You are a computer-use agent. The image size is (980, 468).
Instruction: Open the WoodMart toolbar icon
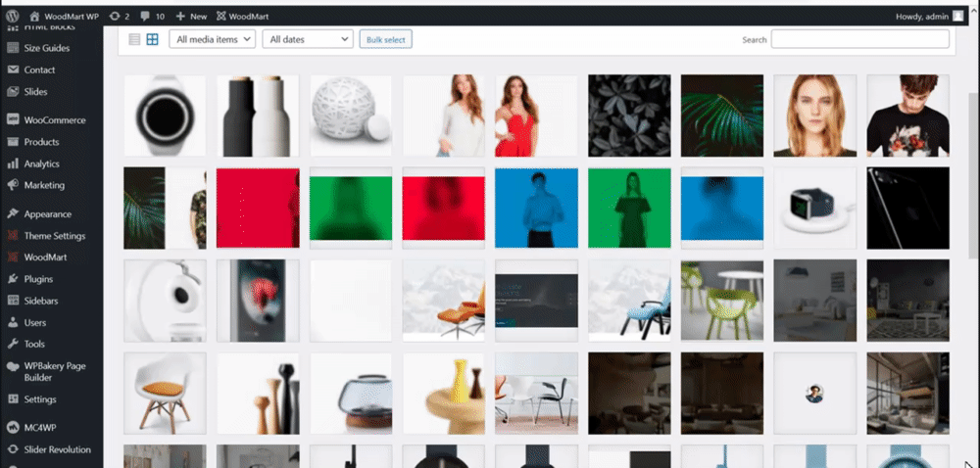pyautogui.click(x=221, y=17)
